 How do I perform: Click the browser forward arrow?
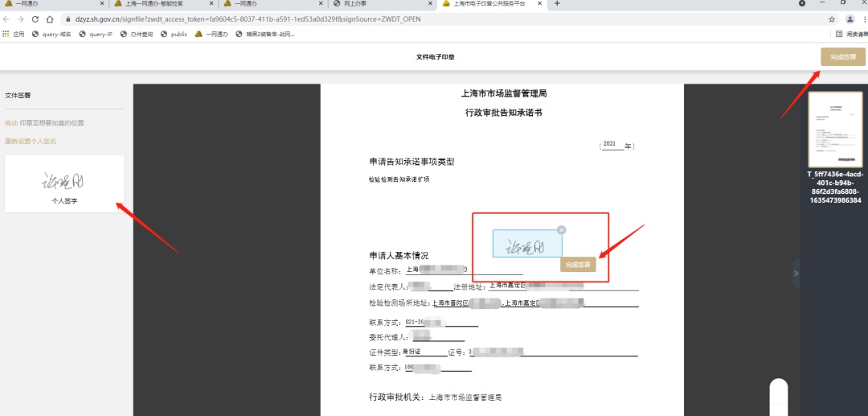[x=21, y=19]
